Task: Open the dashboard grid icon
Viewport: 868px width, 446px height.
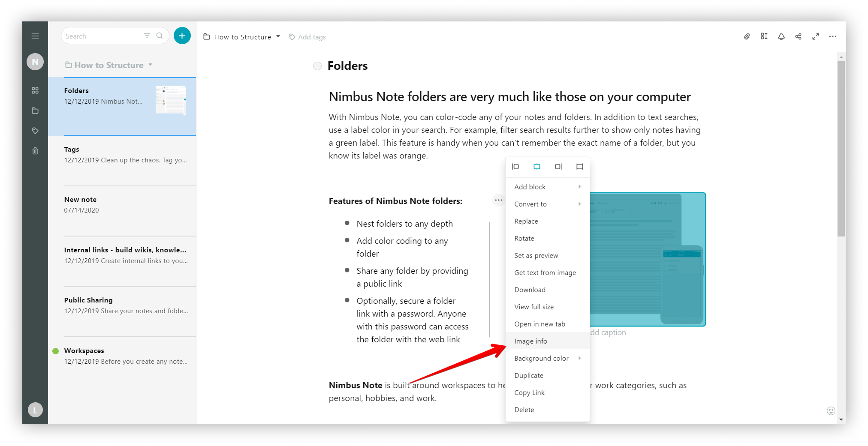Action: click(35, 90)
